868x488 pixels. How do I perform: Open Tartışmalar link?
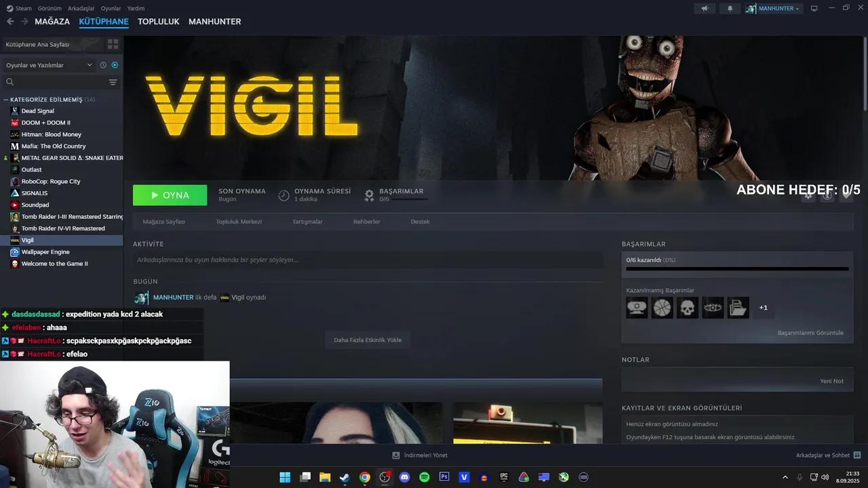pos(307,222)
